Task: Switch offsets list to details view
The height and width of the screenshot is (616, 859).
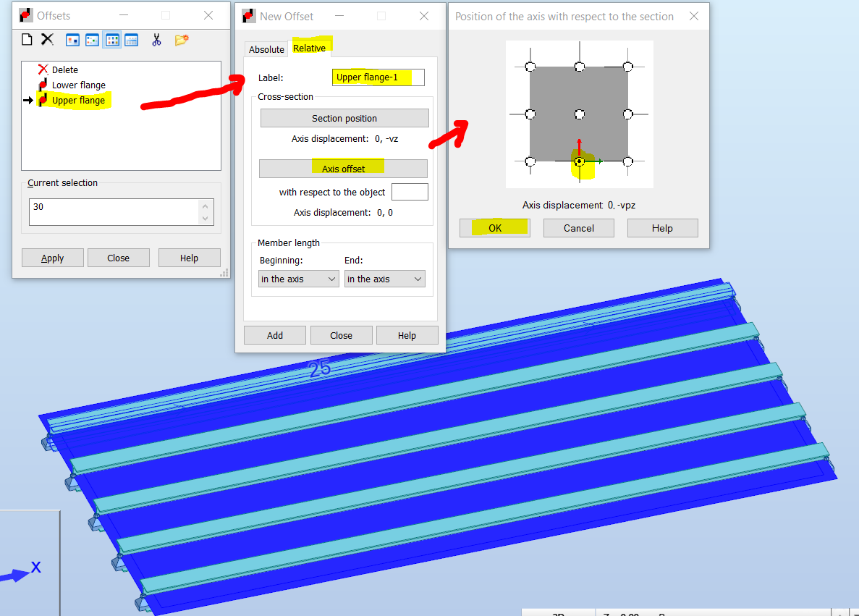Action: tap(131, 39)
